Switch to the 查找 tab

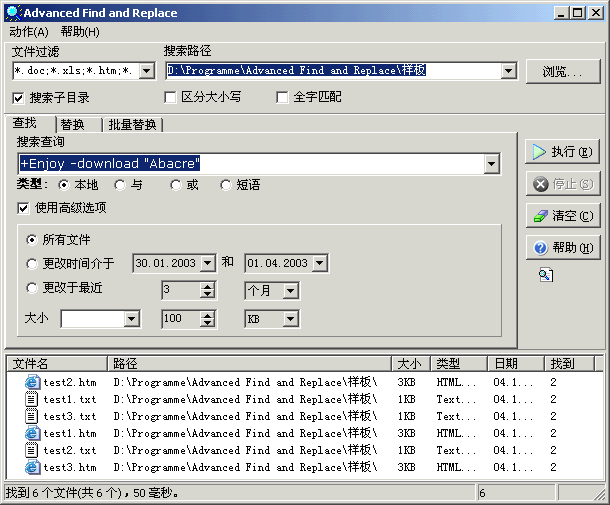29,123
